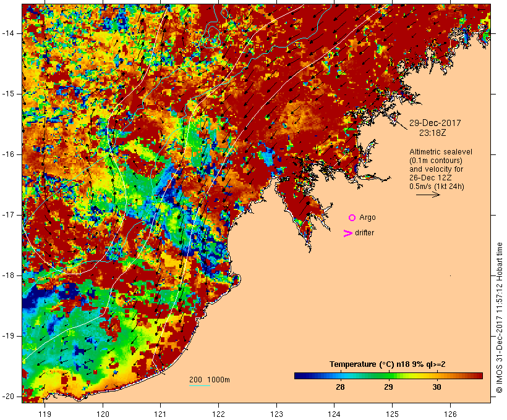Click the '23:18Z' time label
This screenshot has width=507, height=420.
click(x=432, y=133)
